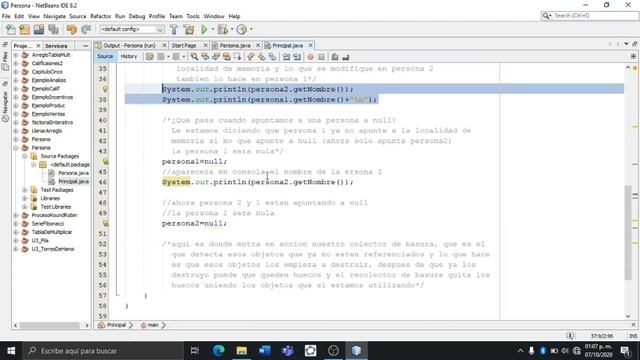Open the Debug menu
The width and height of the screenshot is (640, 360).
(137, 16)
